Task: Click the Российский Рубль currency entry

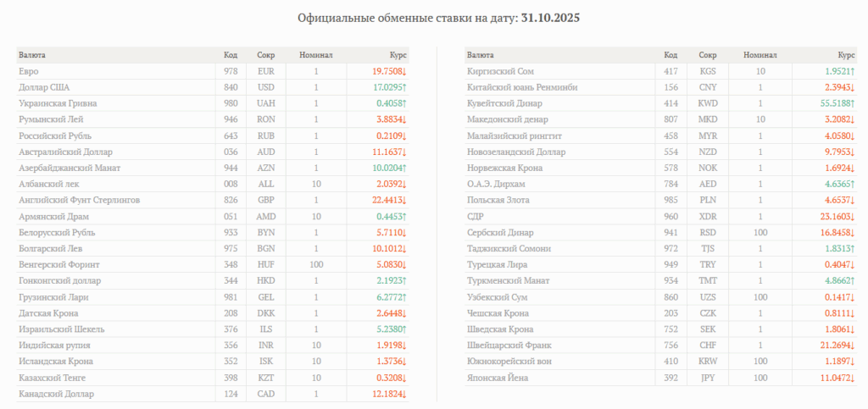Action: click(x=55, y=135)
